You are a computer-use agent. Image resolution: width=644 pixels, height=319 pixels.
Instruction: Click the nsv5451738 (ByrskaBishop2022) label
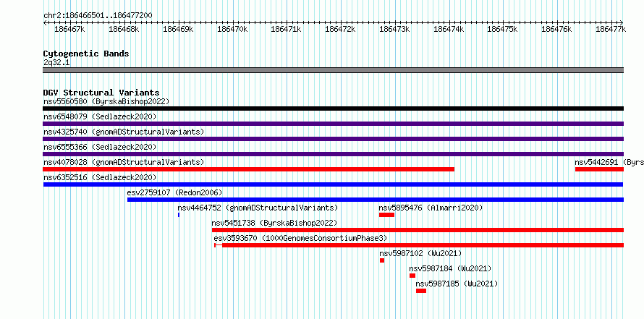274,223
